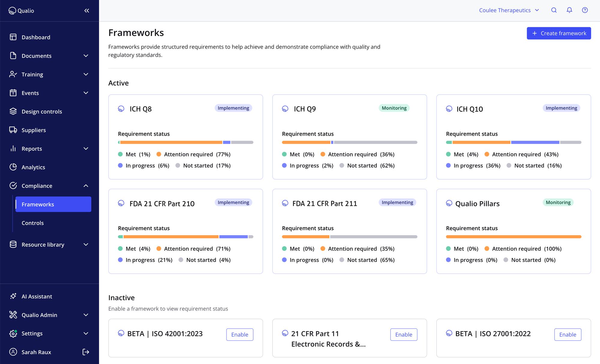Enable the BETA ISO 42001:2023 framework
The height and width of the screenshot is (364, 600).
point(239,334)
